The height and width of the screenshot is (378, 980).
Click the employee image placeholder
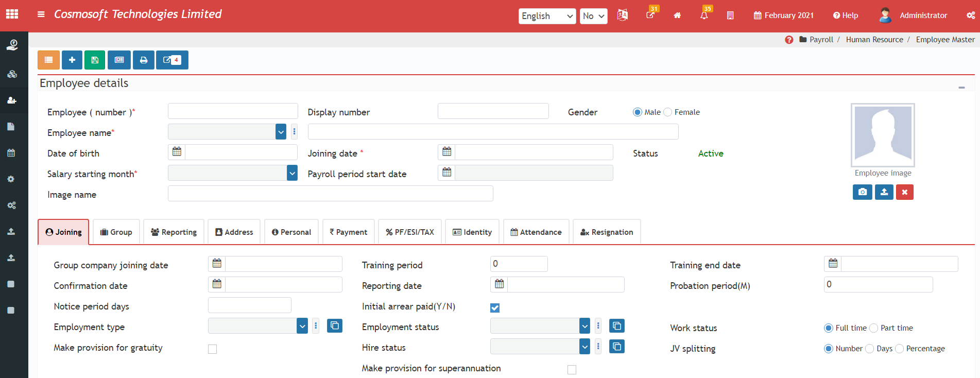pos(883,134)
